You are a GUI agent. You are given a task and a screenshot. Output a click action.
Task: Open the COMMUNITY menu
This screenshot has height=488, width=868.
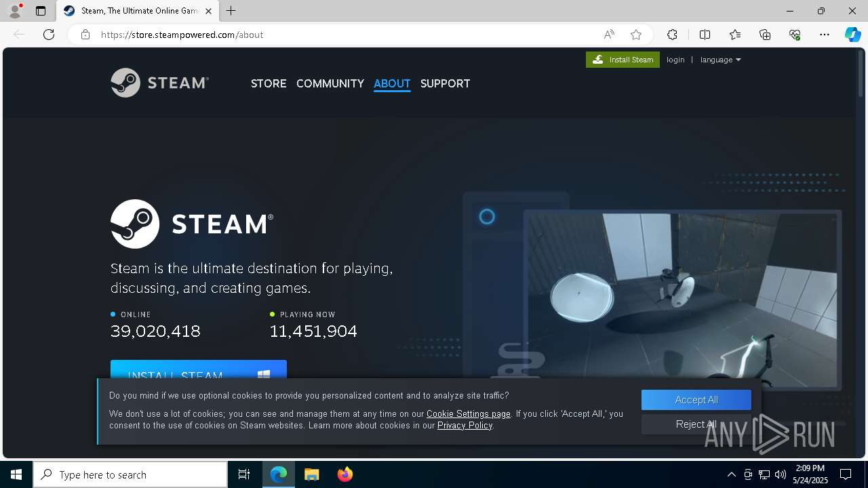tap(330, 83)
